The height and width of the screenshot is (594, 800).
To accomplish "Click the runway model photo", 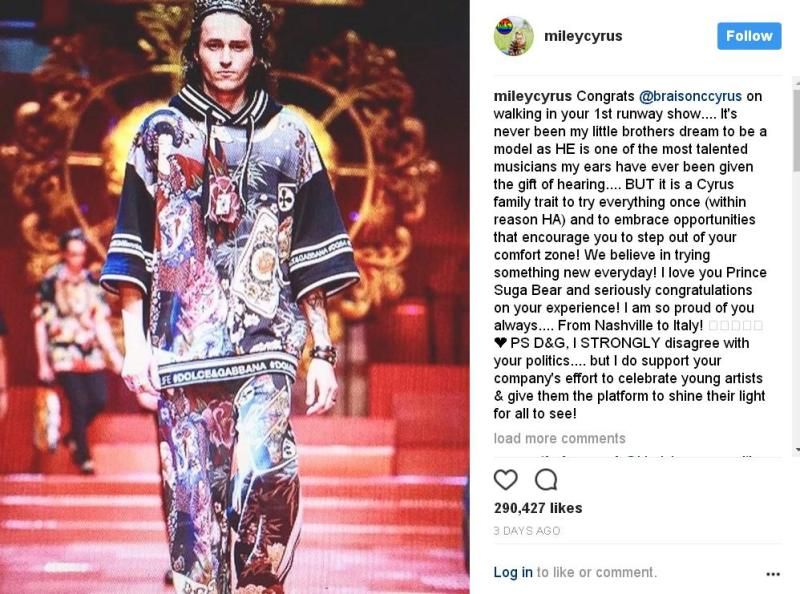I will pos(235,297).
